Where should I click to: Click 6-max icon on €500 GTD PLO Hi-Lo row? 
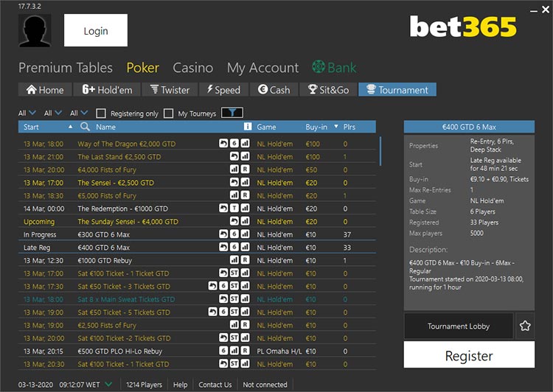click(x=223, y=351)
